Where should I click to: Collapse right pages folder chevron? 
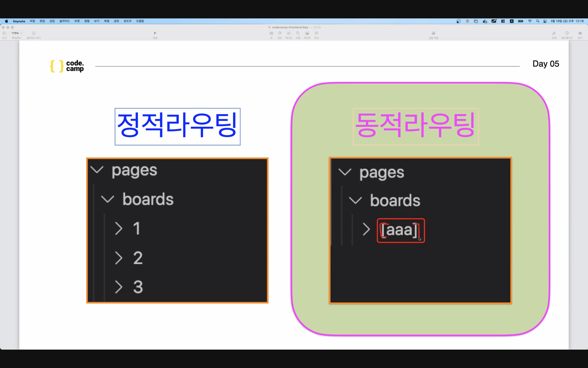pos(345,172)
